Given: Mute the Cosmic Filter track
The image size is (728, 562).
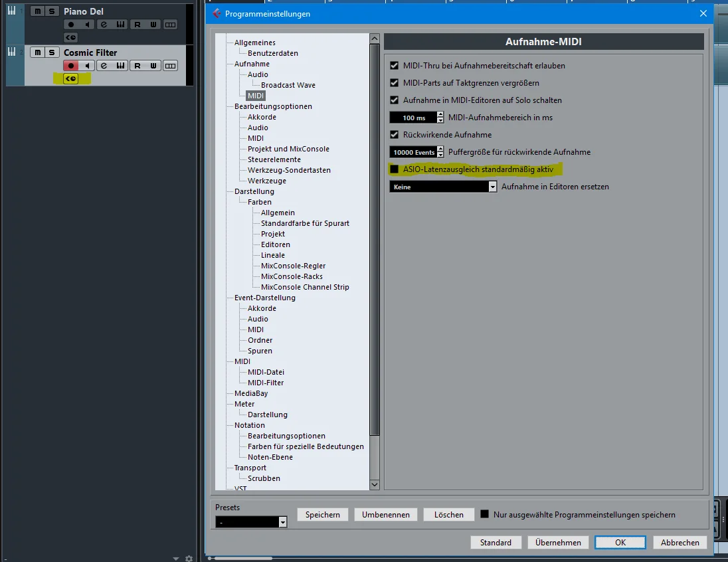Looking at the screenshot, I should coord(38,52).
